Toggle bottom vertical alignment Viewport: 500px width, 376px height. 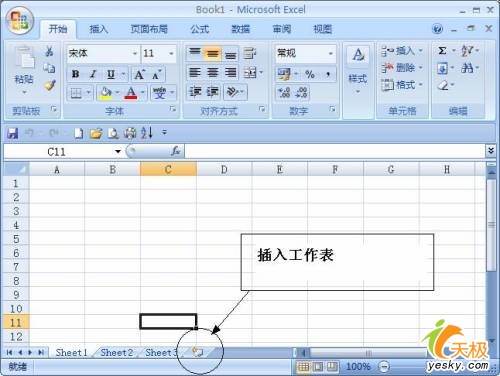230,53
